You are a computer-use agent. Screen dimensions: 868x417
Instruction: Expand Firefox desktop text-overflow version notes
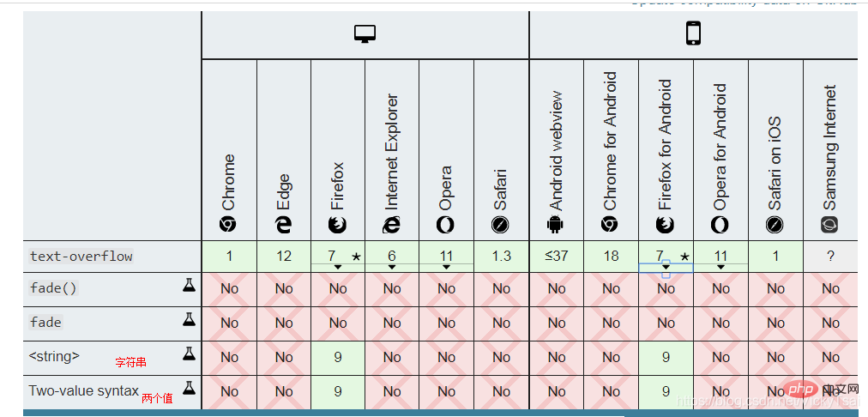point(338,267)
